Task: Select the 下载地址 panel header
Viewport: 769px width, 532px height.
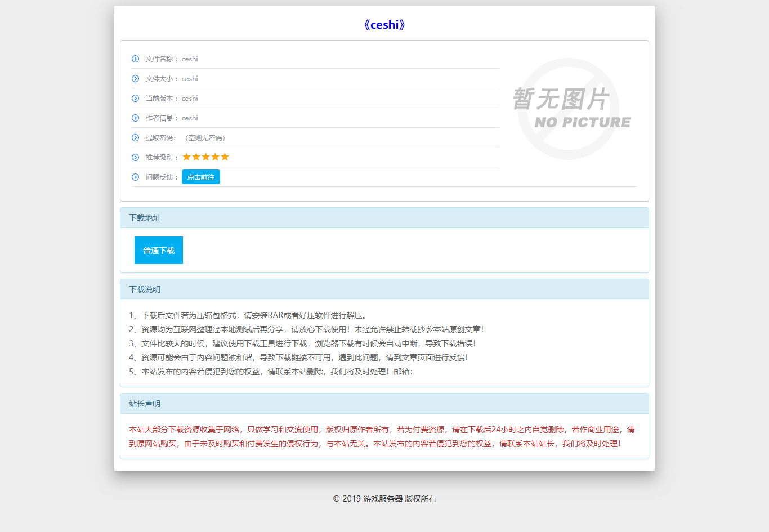Action: [x=384, y=218]
